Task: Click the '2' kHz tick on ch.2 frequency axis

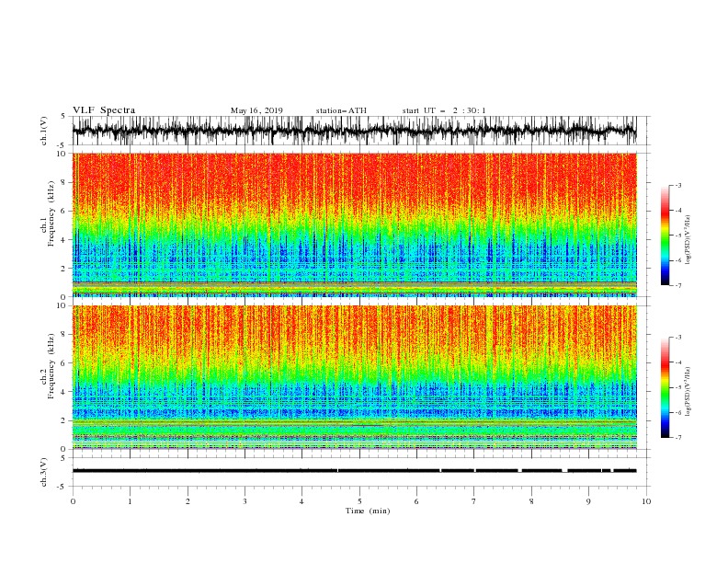Action: pyautogui.click(x=63, y=420)
